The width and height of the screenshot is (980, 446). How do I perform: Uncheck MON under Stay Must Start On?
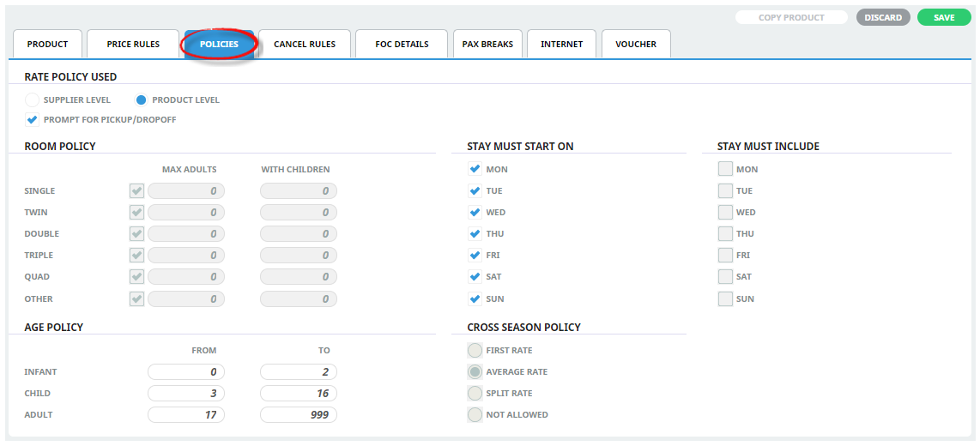[x=475, y=170]
